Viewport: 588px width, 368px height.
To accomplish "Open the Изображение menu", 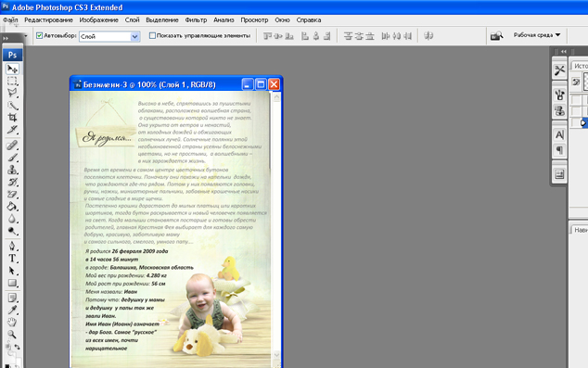I will [x=98, y=19].
